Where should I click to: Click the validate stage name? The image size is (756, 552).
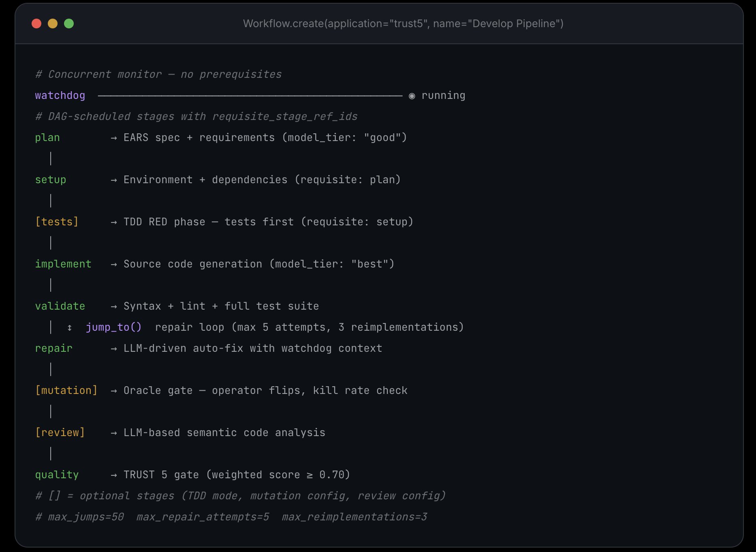(60, 306)
